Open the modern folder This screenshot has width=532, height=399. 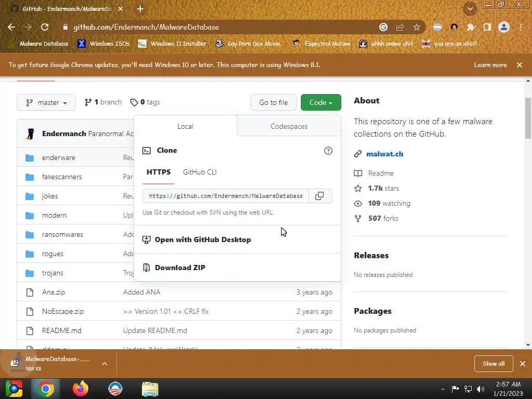coord(54,216)
